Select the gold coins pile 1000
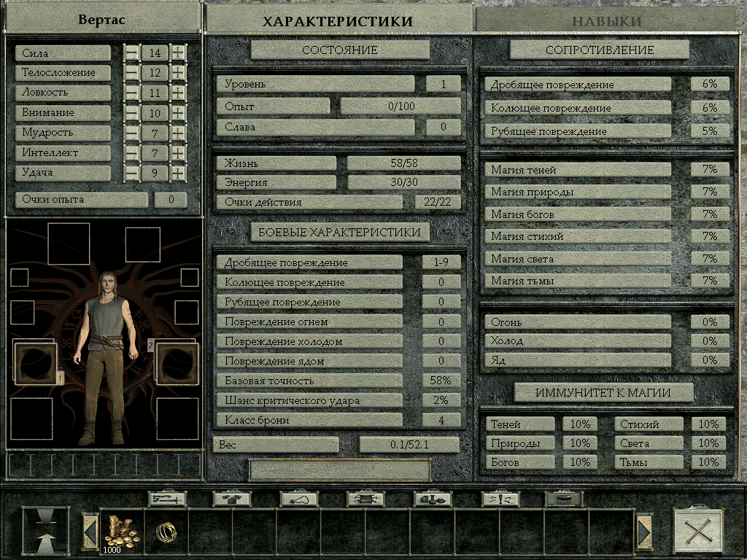Screen dimensions: 747x560 point(122,532)
